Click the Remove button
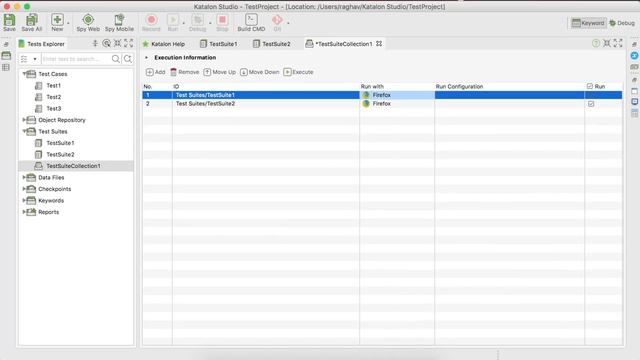 tap(184, 72)
